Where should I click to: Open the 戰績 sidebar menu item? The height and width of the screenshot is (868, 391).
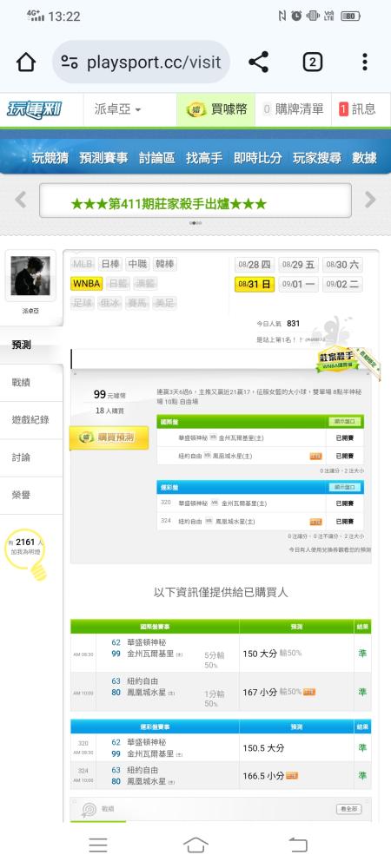31,383
